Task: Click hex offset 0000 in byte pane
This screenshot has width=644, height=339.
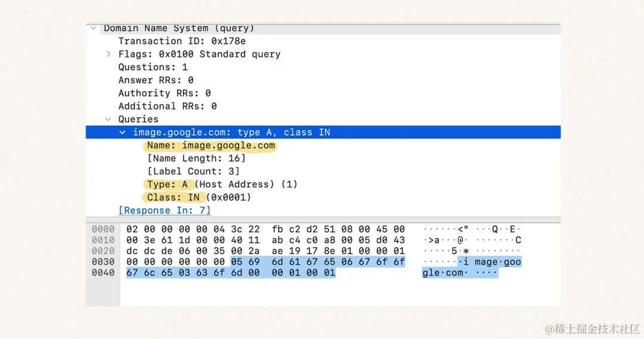Action: [103, 229]
